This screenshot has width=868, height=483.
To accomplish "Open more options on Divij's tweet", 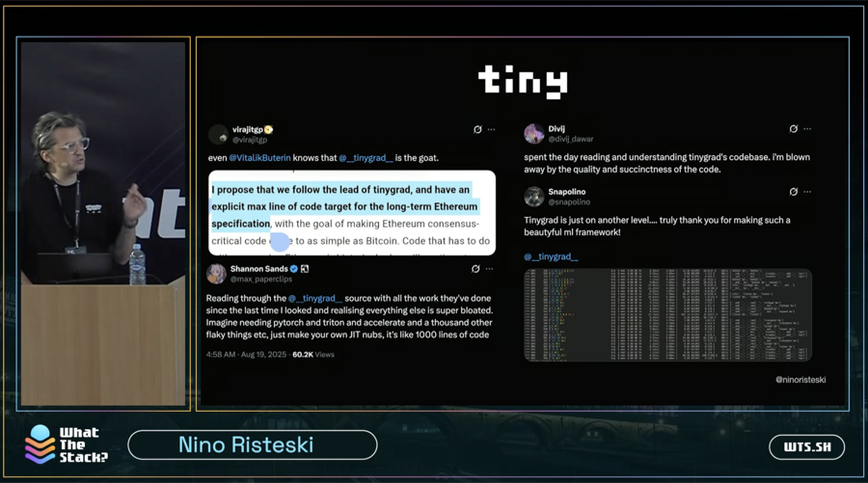I will (x=807, y=129).
